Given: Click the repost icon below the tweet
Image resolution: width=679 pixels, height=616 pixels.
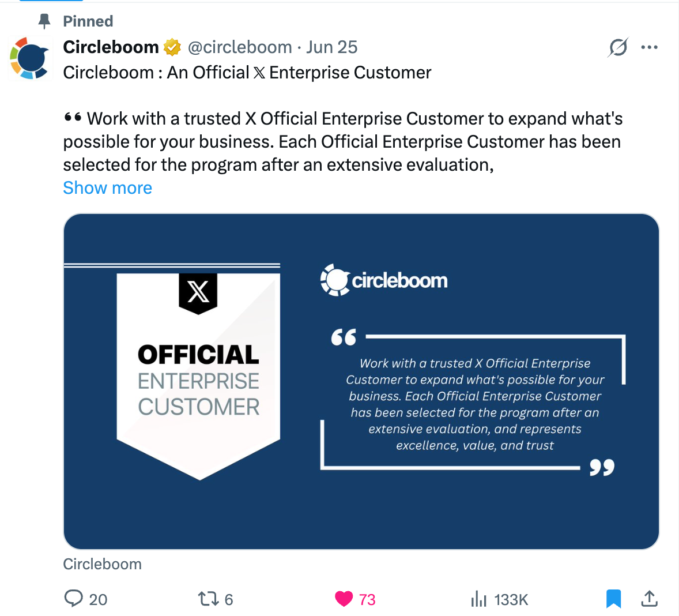Looking at the screenshot, I should (x=209, y=599).
